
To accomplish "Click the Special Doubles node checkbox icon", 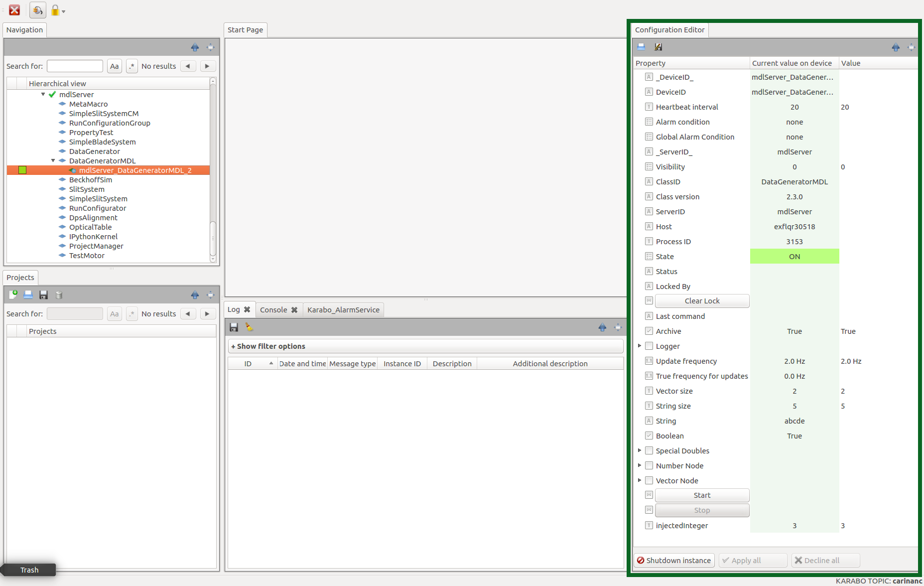I will click(x=649, y=450).
